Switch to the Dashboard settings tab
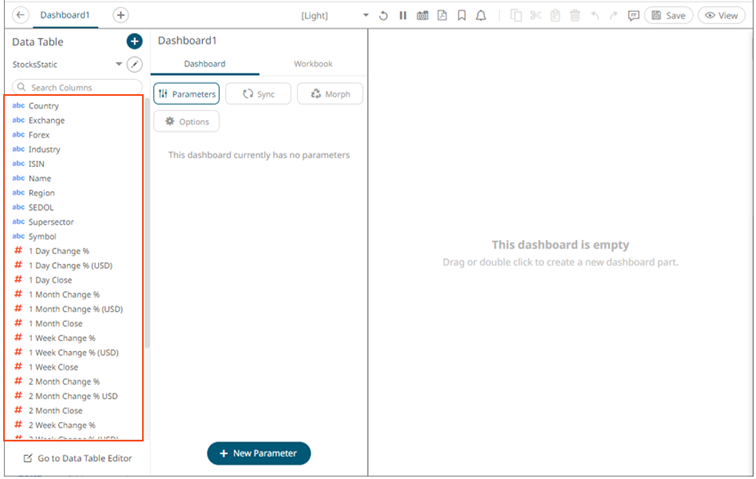The width and height of the screenshot is (756, 479). click(204, 64)
